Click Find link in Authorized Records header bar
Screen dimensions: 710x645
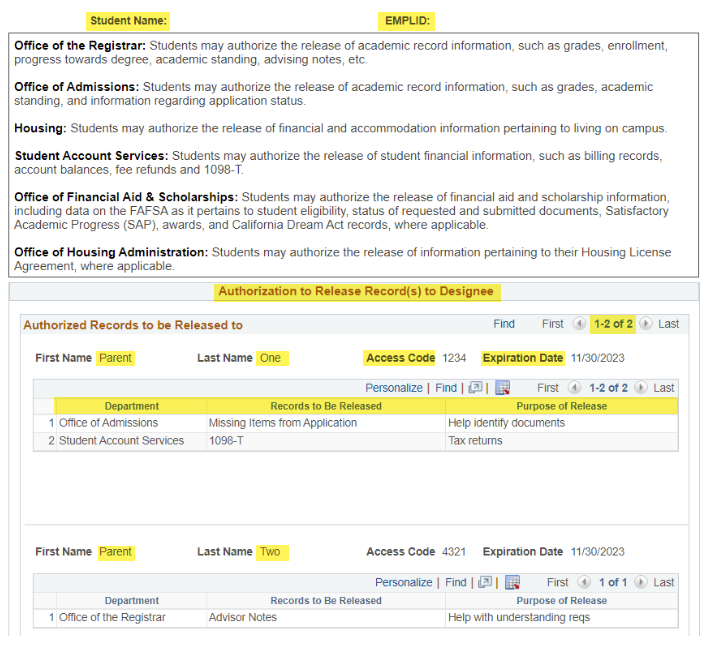(x=504, y=324)
